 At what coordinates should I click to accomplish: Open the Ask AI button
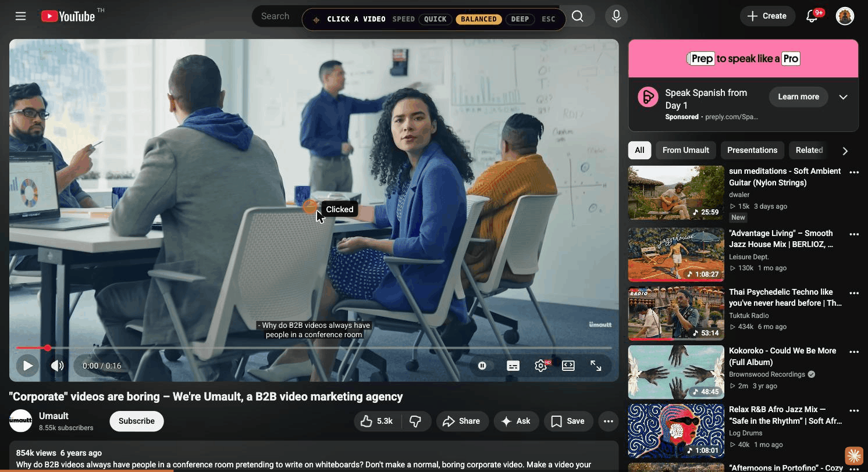click(516, 421)
